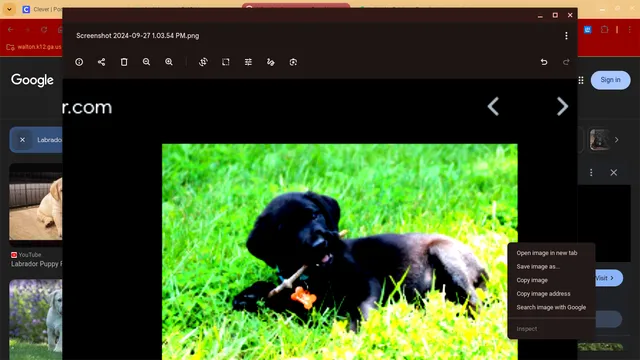Open the rescale tool
The image size is (640, 360).
226,62
